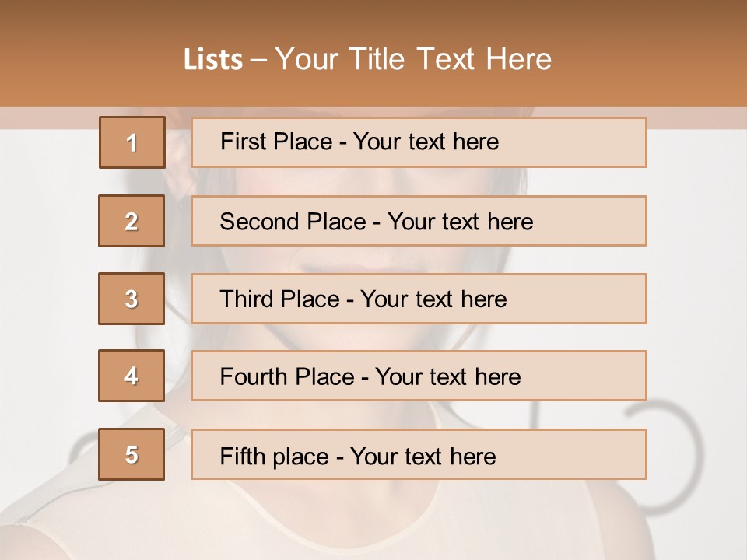747x560 pixels.
Task: Click 'Your text here' in Fourth Place row
Action: click(447, 377)
